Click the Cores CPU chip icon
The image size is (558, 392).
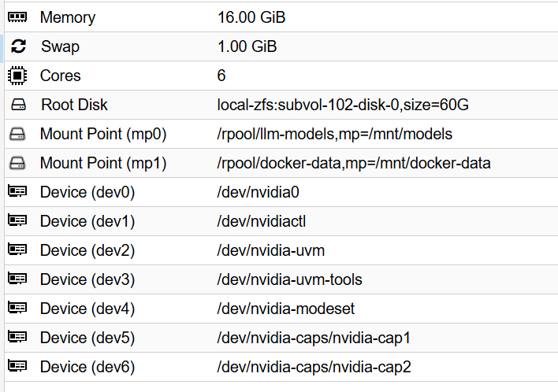pos(17,76)
